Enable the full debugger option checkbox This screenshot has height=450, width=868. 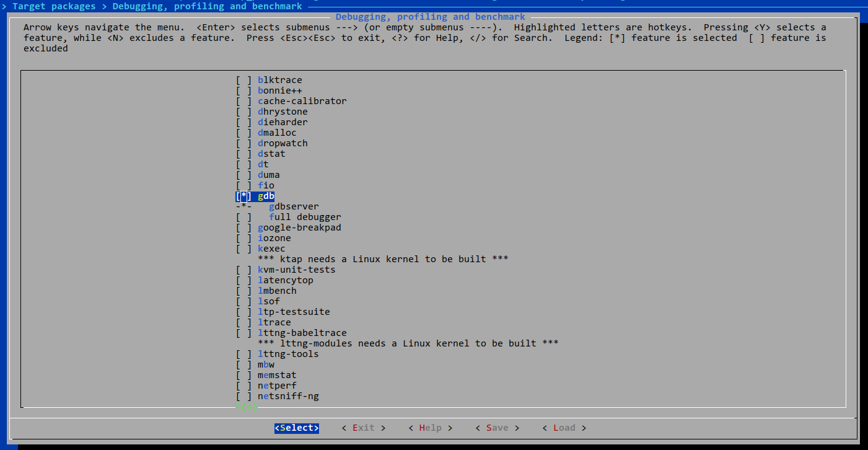[243, 217]
